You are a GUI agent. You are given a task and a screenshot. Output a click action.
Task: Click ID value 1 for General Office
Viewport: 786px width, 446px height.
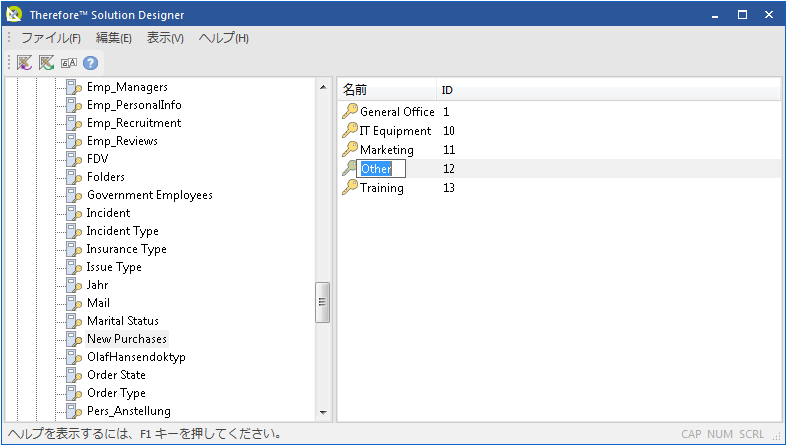click(446, 112)
